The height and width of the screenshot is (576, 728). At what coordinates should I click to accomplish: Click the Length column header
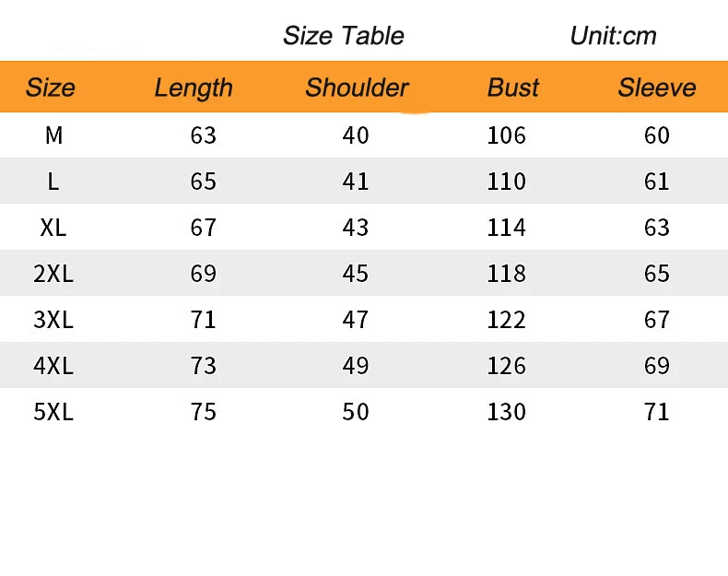click(194, 88)
